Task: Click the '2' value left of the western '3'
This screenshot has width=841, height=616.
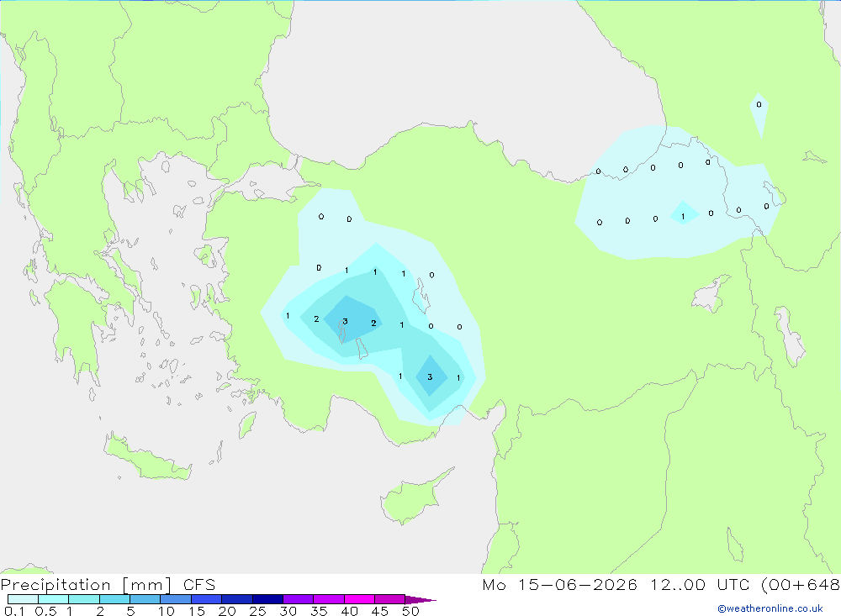Action: click(316, 319)
